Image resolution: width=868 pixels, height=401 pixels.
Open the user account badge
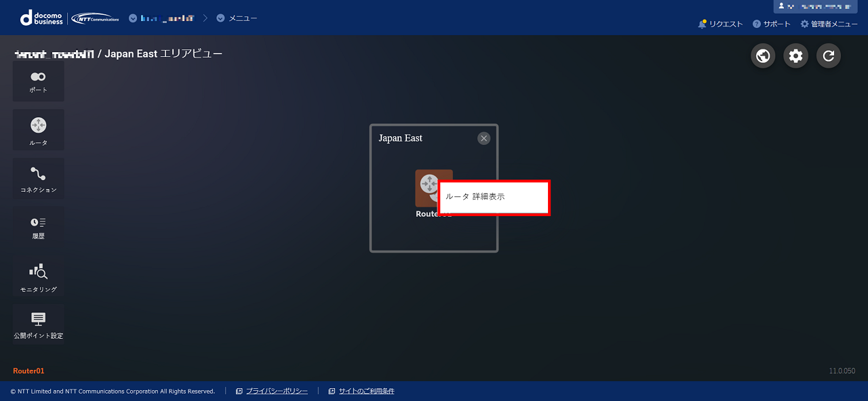pos(814,6)
